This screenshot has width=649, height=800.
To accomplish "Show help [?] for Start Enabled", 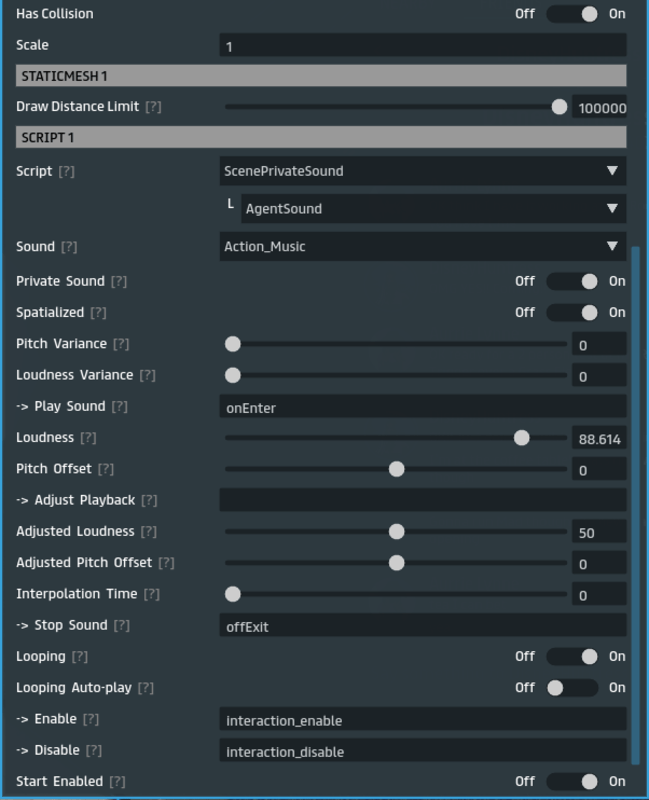I will click(117, 781).
